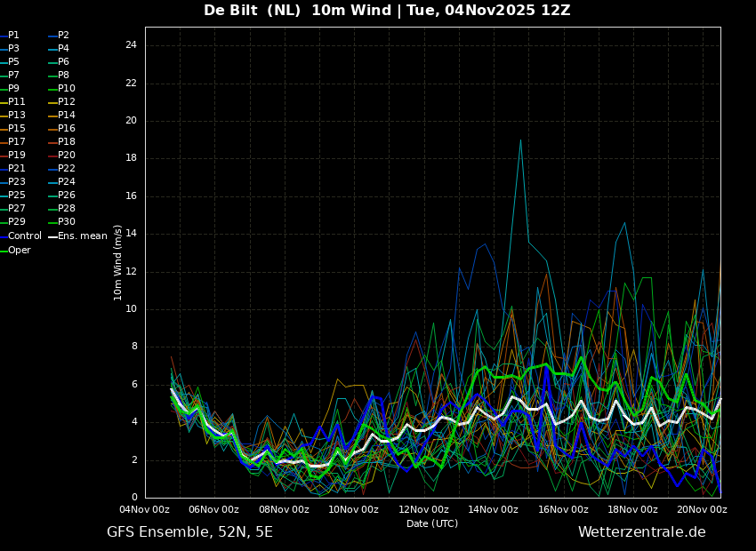Open the Wetterzentrale.de link
Viewport: 756px width, 551px height.
tap(641, 532)
